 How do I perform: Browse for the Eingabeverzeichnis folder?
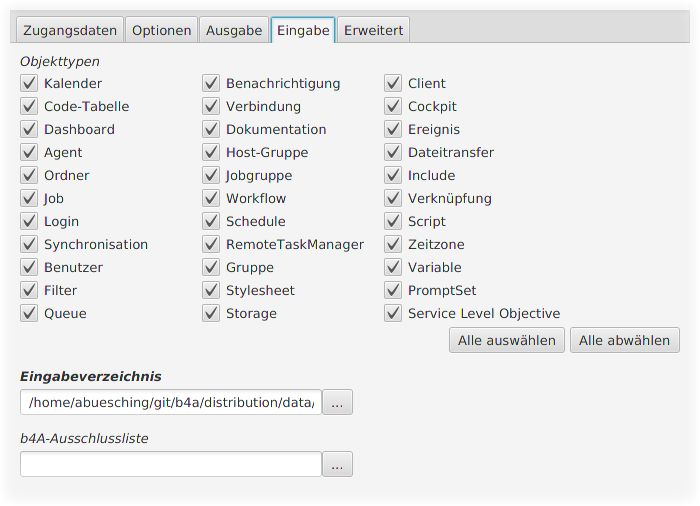pyautogui.click(x=337, y=402)
